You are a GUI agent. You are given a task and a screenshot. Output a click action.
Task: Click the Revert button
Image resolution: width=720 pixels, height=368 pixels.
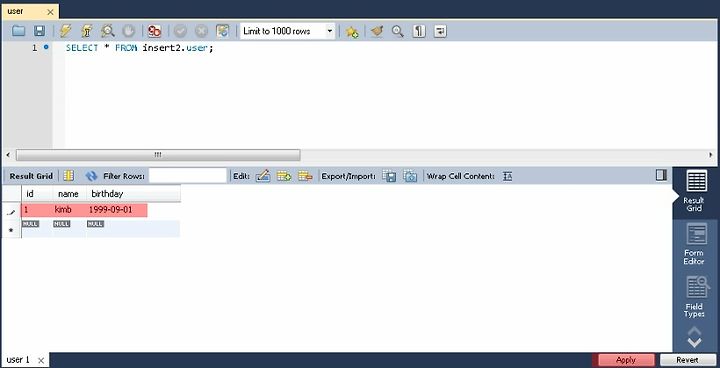687,360
